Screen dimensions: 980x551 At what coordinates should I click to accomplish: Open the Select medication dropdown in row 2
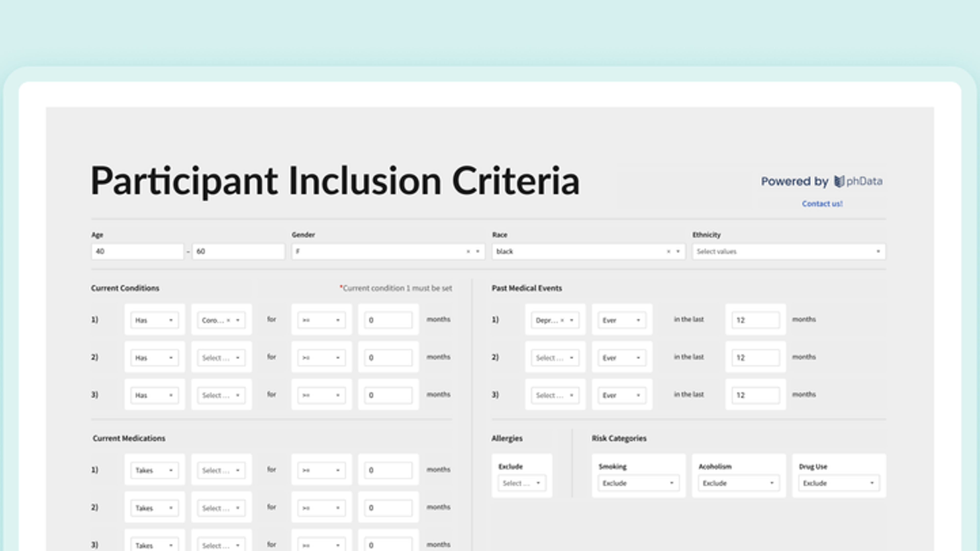coord(221,508)
